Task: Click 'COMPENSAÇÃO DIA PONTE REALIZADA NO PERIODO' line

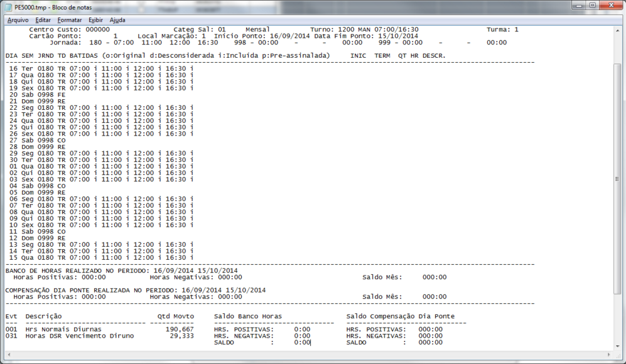Action: [136, 290]
